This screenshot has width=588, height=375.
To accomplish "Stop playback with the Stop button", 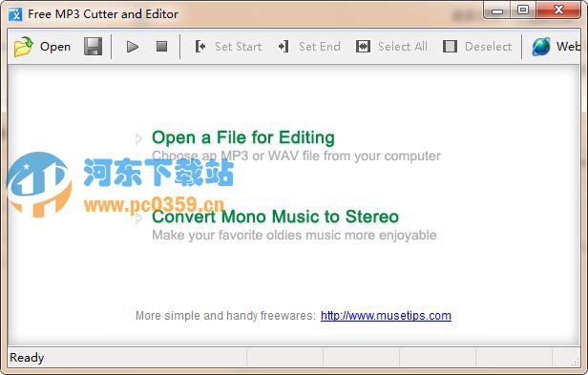I will [161, 47].
